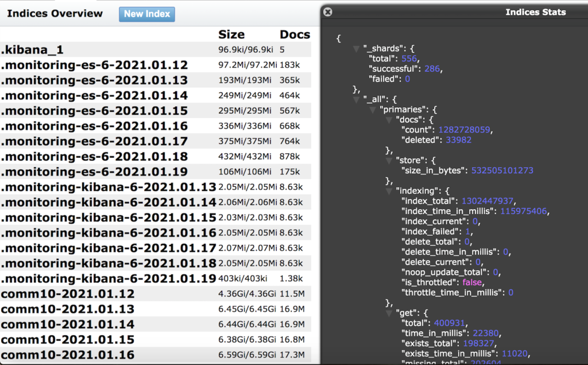Click the 878k docs count cell

pos(289,156)
